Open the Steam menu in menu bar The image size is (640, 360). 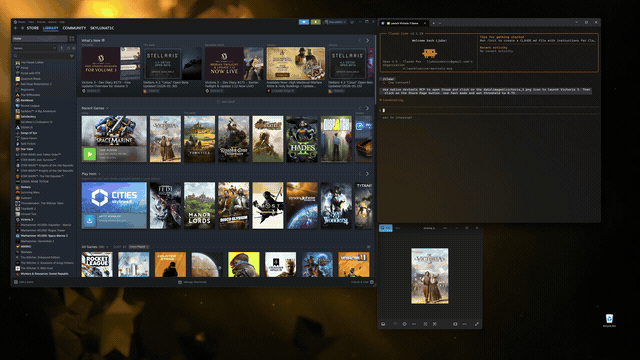[21, 22]
